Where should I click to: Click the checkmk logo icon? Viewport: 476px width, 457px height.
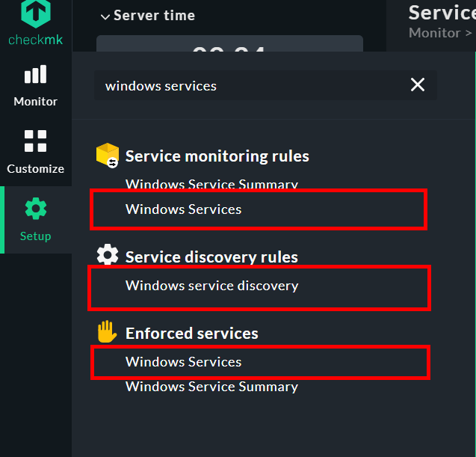35,14
